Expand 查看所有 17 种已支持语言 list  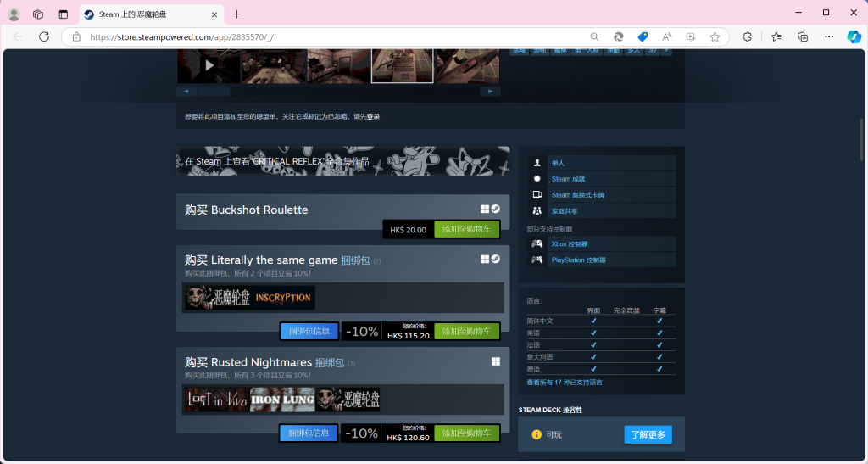(x=565, y=382)
